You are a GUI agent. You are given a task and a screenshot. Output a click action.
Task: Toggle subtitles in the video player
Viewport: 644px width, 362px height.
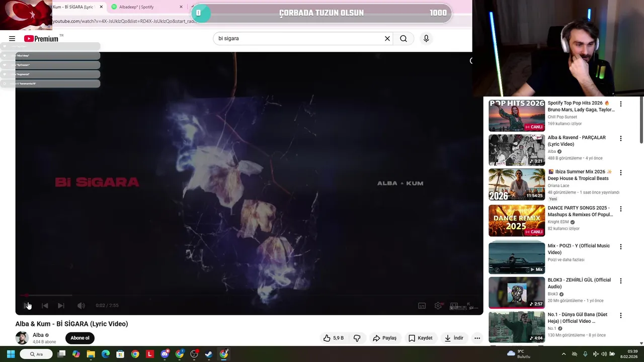[422, 306]
